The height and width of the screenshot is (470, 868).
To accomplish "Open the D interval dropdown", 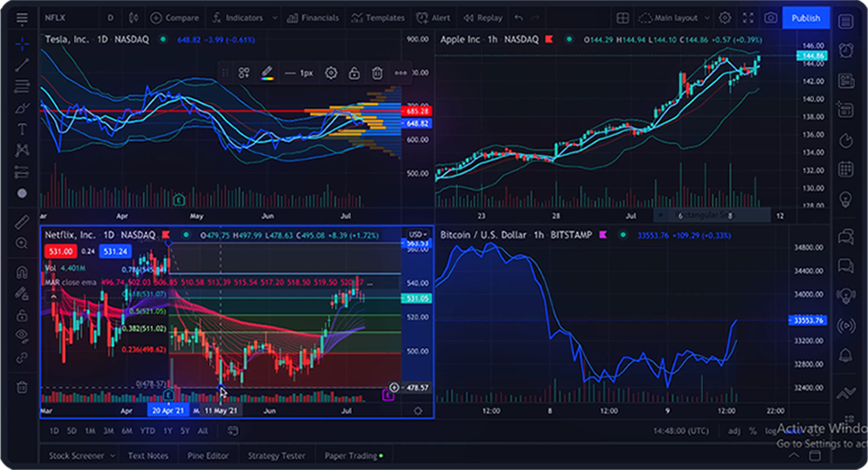I will coord(111,17).
